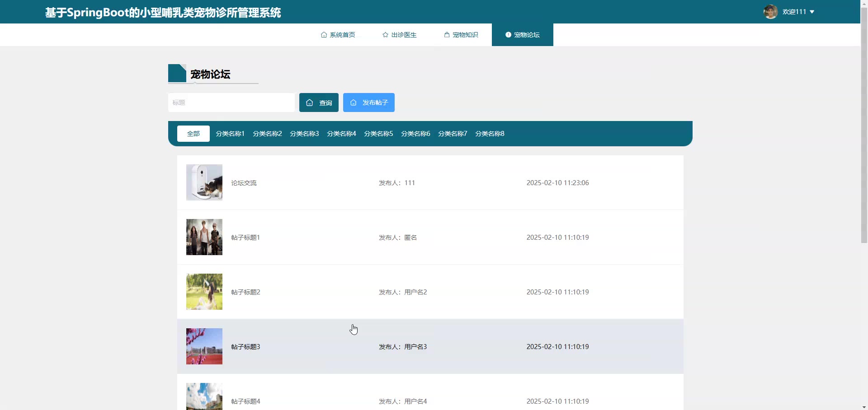
Task: Open the 出诊医生 menu item
Action: click(404, 35)
